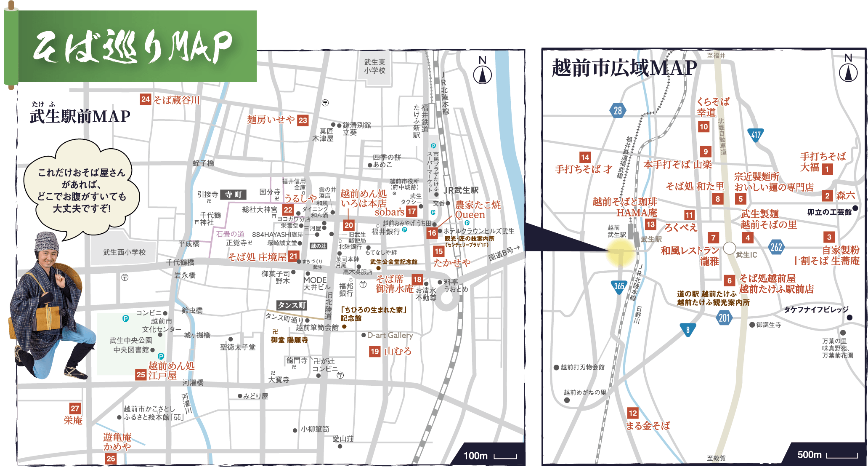
Task: Click ちひろの生まれた家 記念館 label
Action: [x=374, y=314]
